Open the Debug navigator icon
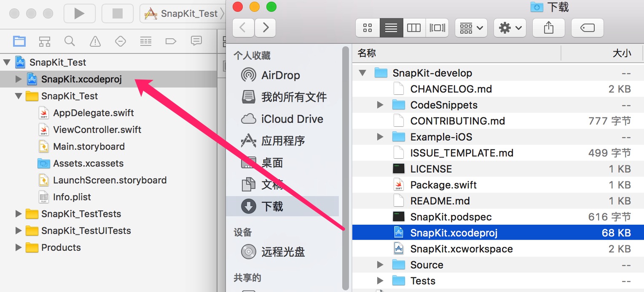Screen dimensions: 644x292 point(146,41)
